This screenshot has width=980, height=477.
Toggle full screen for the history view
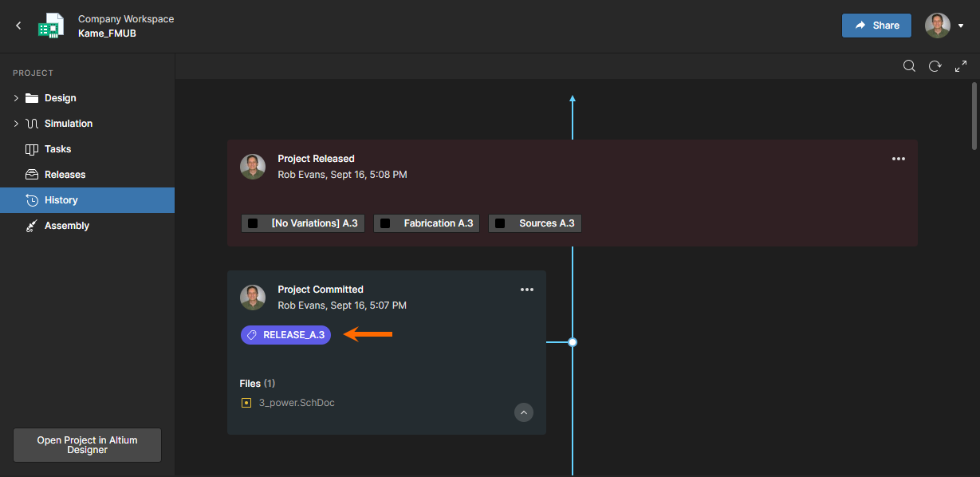(x=961, y=66)
